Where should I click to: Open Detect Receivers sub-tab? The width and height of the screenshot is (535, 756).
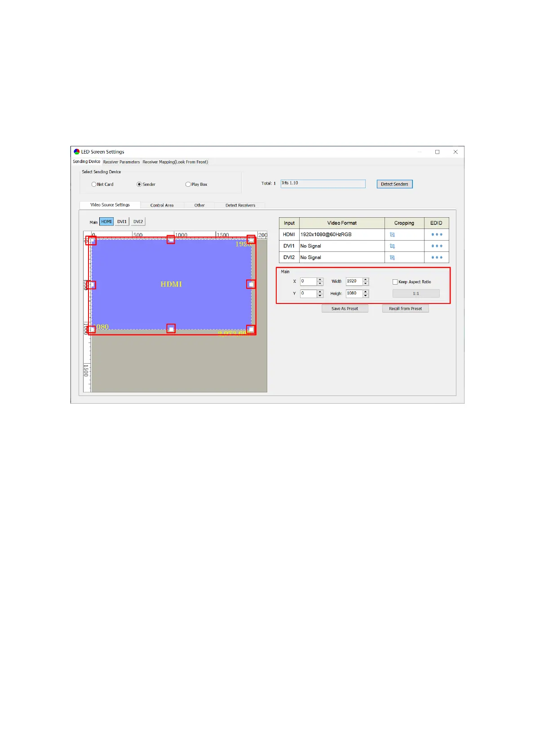point(240,206)
